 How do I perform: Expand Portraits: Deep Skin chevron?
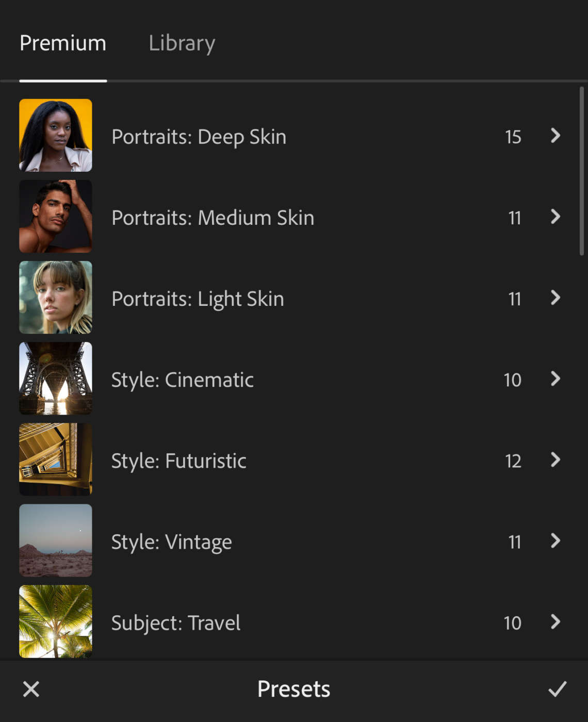[x=555, y=136]
